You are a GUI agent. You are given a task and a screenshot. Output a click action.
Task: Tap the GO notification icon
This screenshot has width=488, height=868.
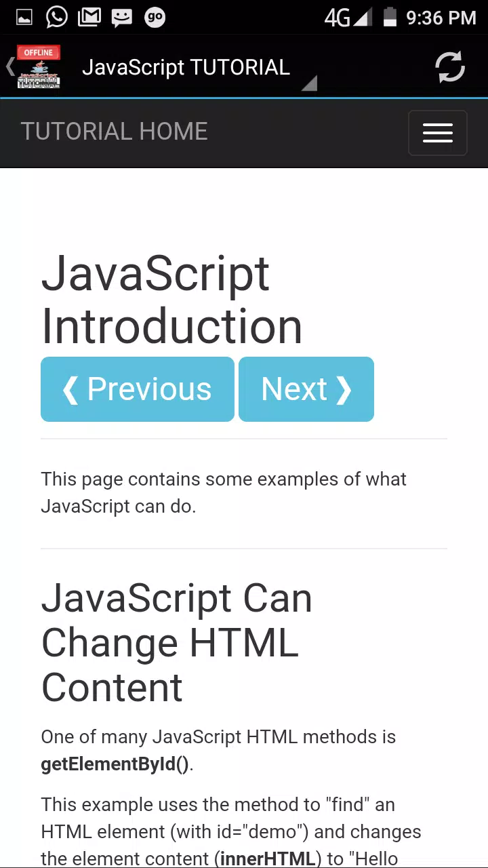pyautogui.click(x=155, y=18)
